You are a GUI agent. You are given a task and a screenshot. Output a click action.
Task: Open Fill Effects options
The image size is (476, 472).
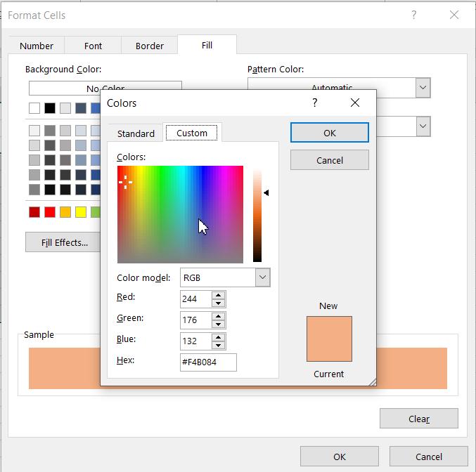(x=64, y=242)
